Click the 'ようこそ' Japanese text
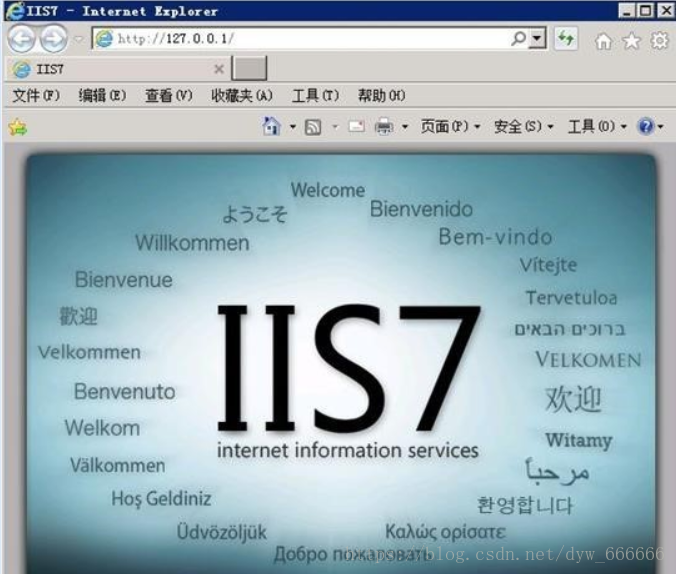The image size is (676, 574). tap(254, 213)
